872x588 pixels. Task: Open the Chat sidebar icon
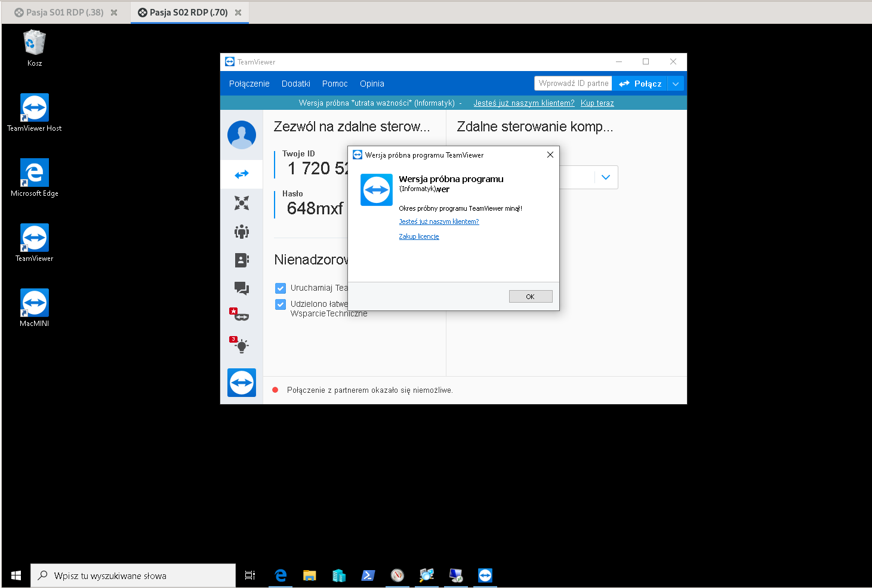(x=242, y=288)
